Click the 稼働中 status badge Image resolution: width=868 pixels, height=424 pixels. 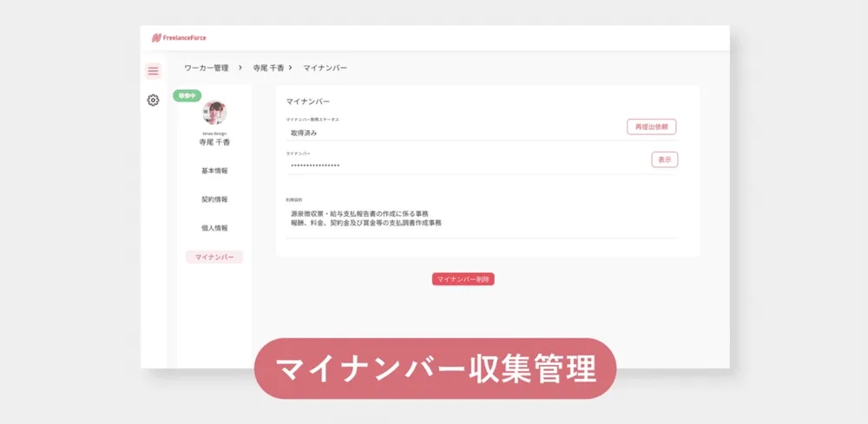(187, 95)
